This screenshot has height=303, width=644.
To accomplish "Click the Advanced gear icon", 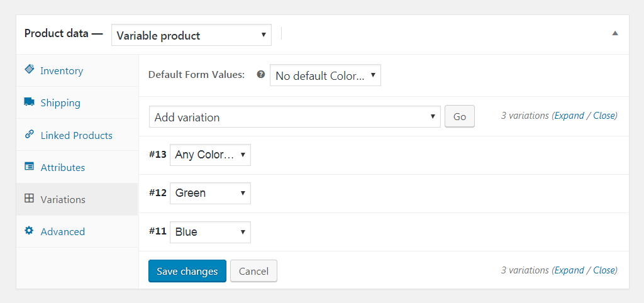I will pos(29,231).
